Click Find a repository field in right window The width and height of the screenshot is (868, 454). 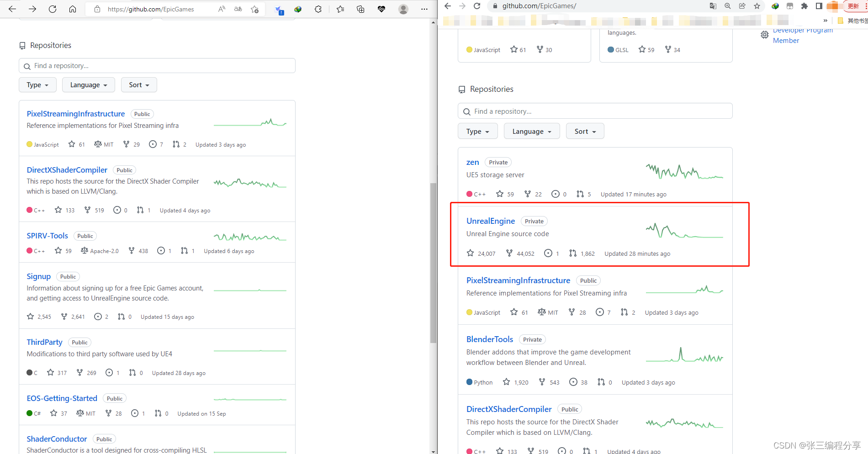point(595,111)
